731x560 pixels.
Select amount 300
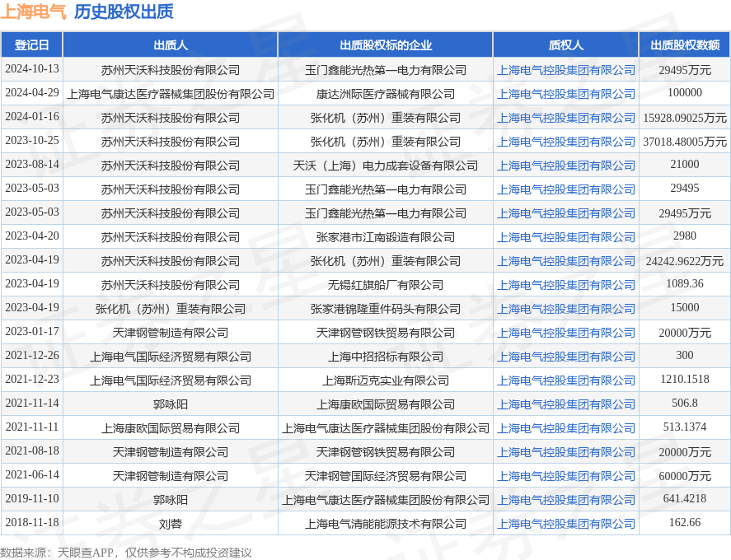point(684,356)
